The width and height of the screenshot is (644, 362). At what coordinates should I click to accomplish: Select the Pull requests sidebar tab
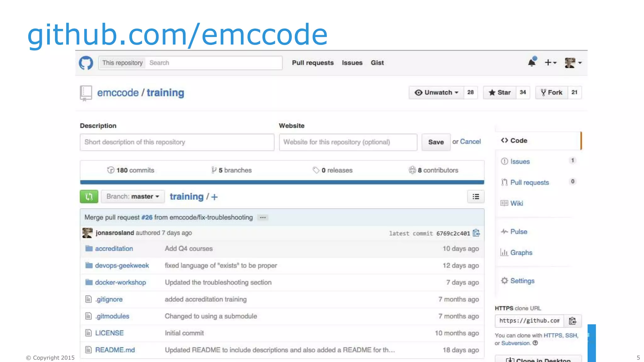coord(539,183)
